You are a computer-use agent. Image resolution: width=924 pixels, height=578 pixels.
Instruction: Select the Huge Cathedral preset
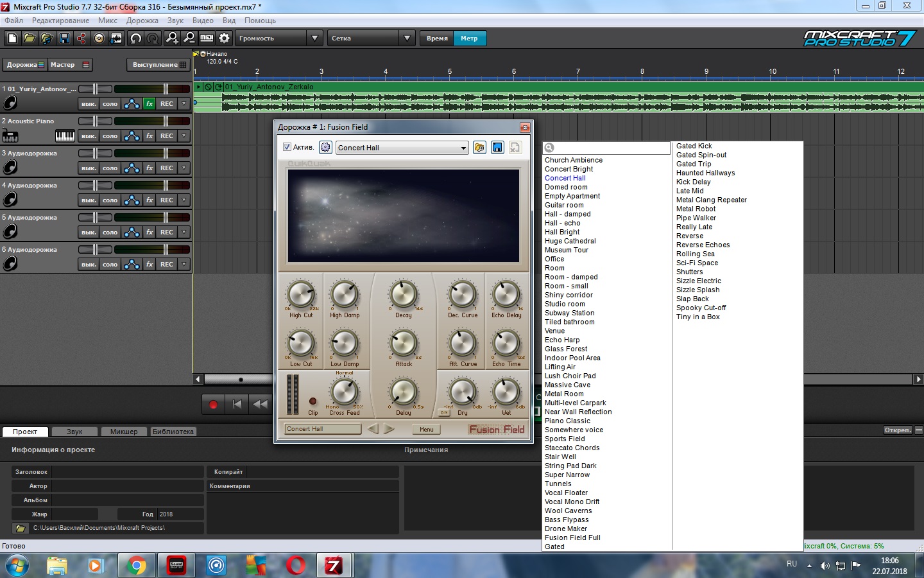[x=570, y=241]
